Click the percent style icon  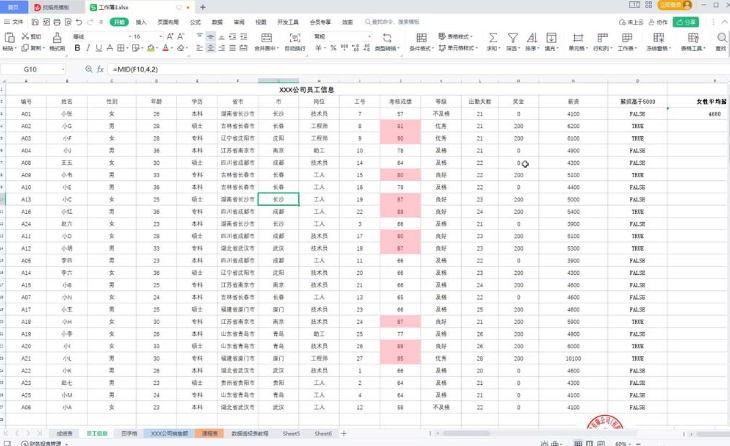click(x=333, y=48)
